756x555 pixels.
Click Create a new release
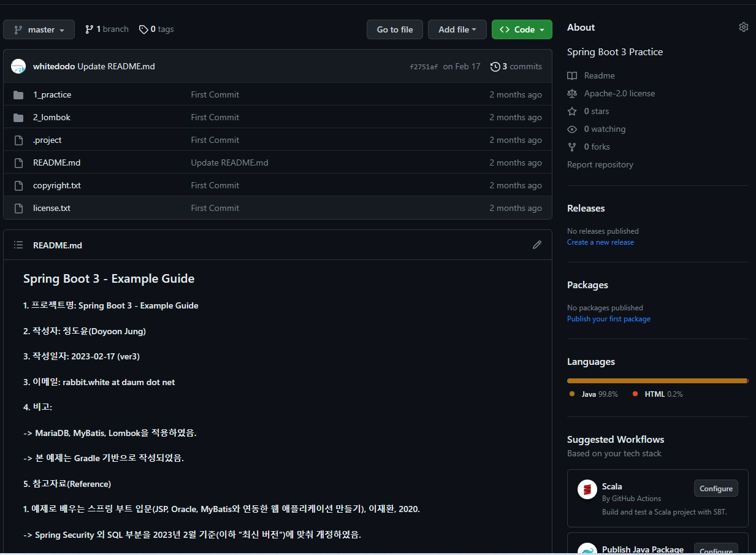pos(600,242)
